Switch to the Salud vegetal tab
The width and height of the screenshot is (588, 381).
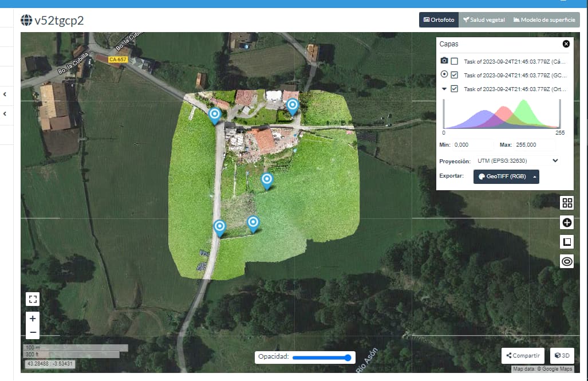pyautogui.click(x=484, y=19)
